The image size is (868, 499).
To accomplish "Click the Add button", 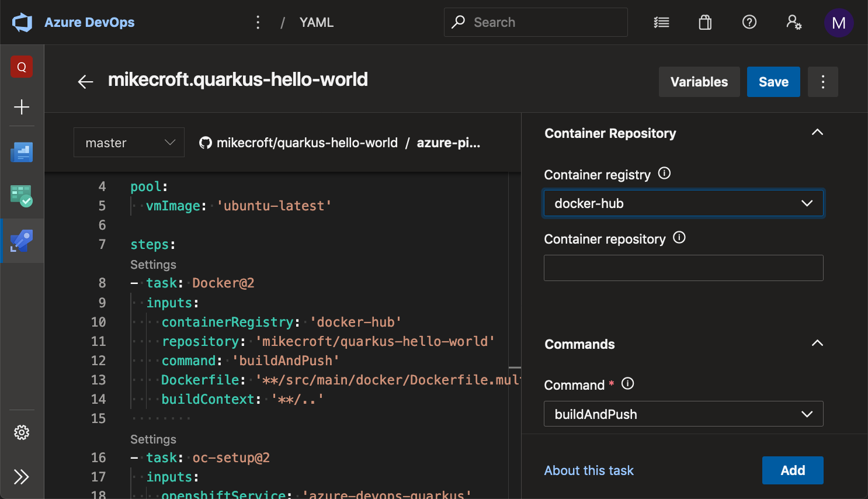I will tap(793, 470).
